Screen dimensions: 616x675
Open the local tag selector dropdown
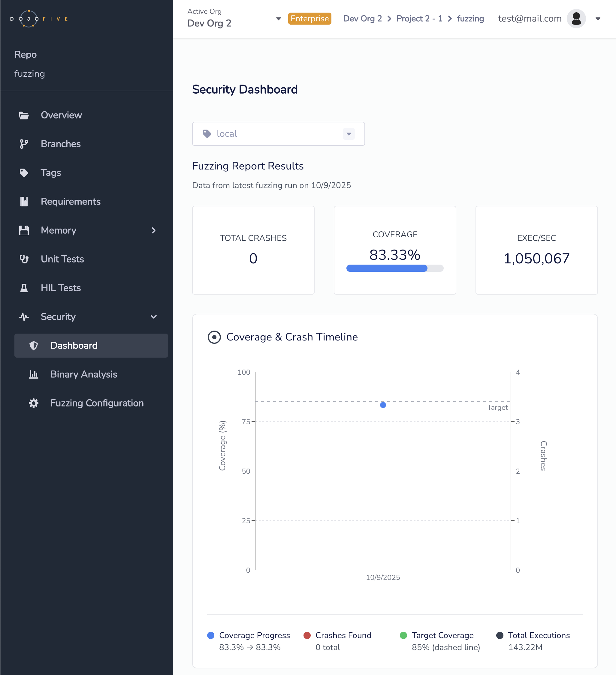pos(349,134)
